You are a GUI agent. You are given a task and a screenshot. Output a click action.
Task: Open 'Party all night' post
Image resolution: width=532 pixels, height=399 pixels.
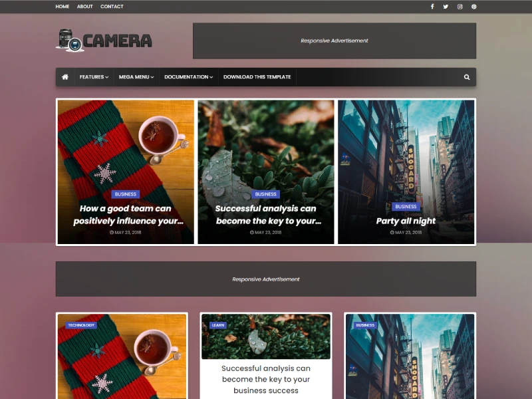(x=406, y=221)
